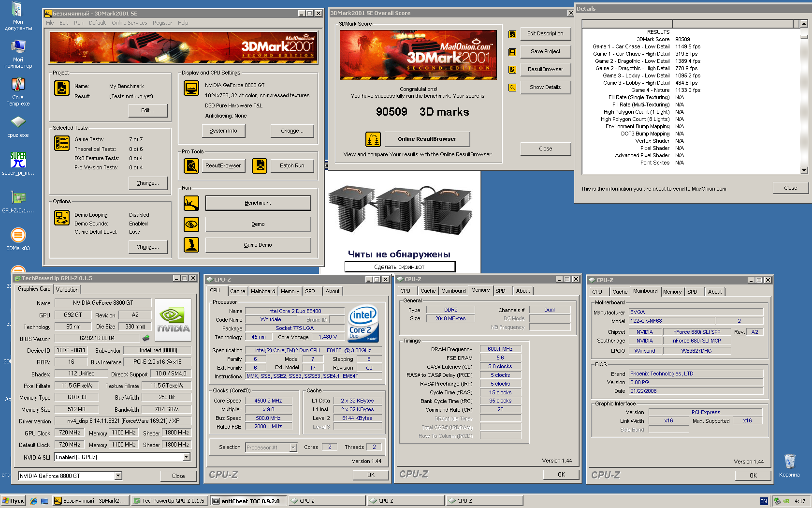Image resolution: width=812 pixels, height=508 pixels.
Task: Click the Project icon in 3DMark2001
Action: point(62,88)
